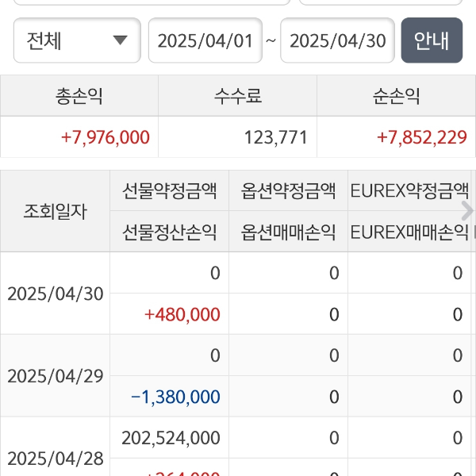Viewport: 476px width, 476px height.
Task: Select the 총손익 summary header
Action: 79,97
